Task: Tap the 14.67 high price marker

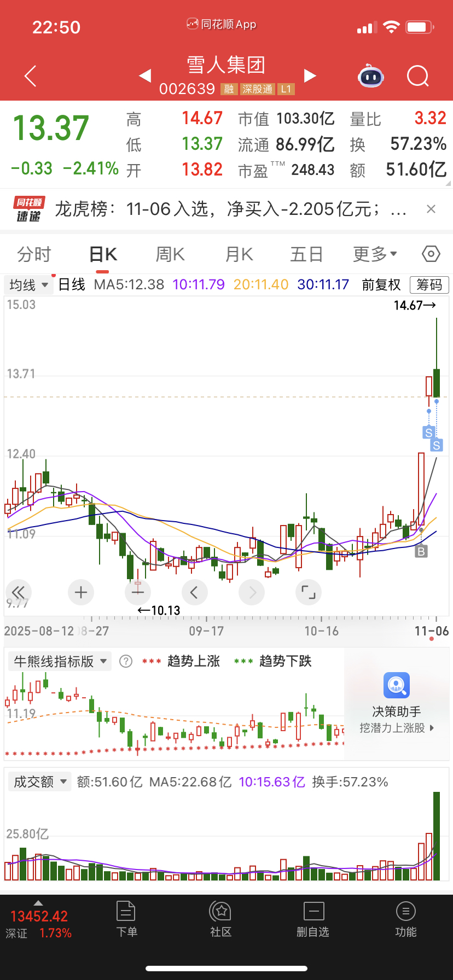Action: point(415,305)
